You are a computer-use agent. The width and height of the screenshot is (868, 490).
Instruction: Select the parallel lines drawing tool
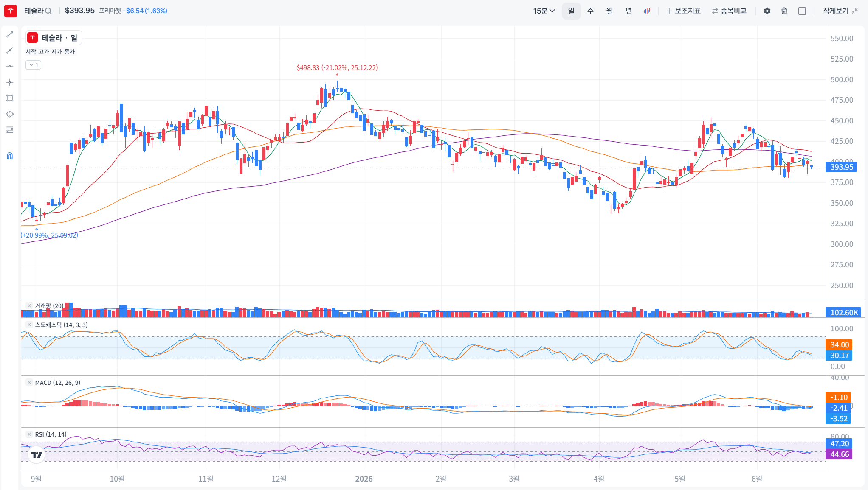[x=10, y=130]
